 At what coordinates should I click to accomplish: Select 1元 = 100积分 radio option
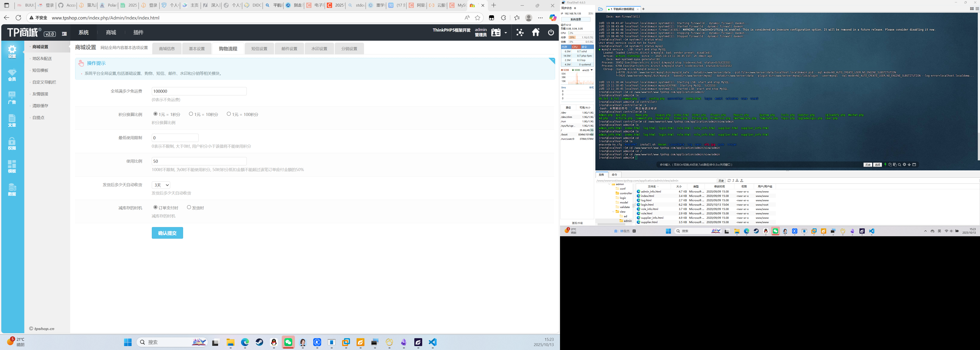pyautogui.click(x=229, y=114)
